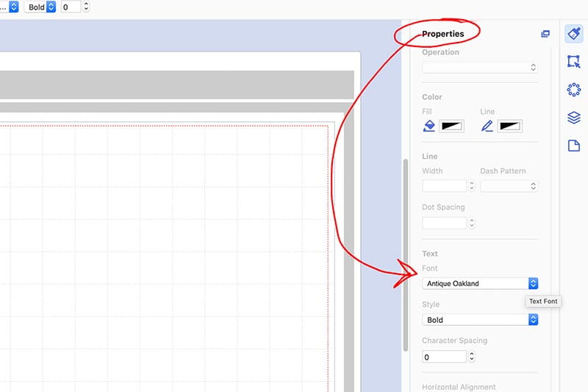Click the dotted circle panel icon
The width and height of the screenshot is (588, 392).
(574, 90)
